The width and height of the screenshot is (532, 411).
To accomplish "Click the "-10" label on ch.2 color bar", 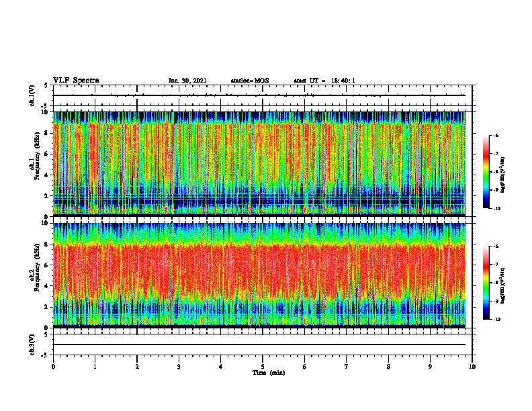I will tap(496, 320).
